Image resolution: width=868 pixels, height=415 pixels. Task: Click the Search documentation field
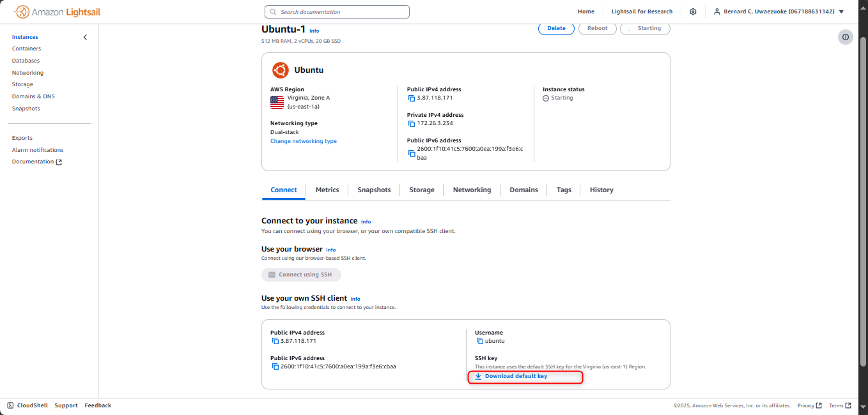[337, 11]
